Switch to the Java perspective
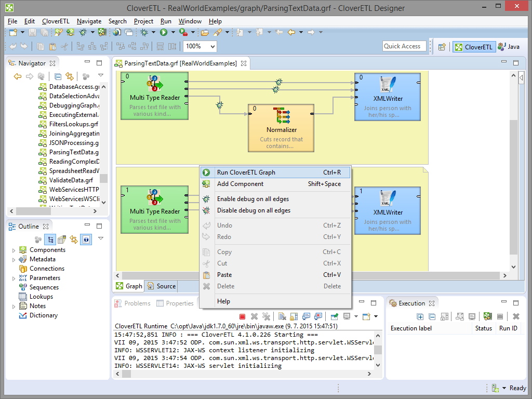The width and height of the screenshot is (532, 399). [x=509, y=47]
